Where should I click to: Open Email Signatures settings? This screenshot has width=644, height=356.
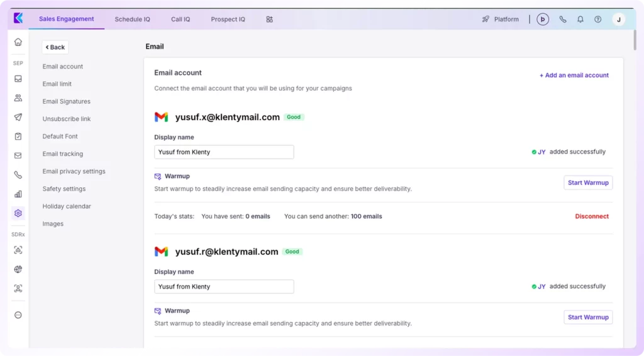(66, 101)
